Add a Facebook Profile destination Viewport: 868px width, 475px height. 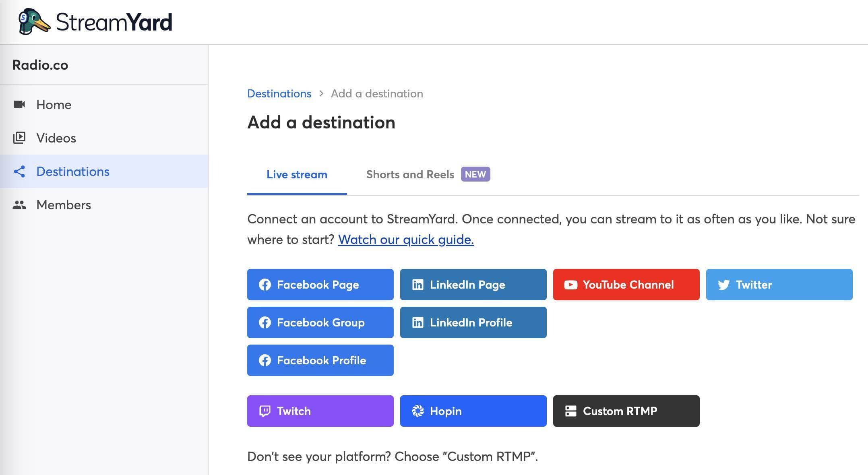point(320,360)
